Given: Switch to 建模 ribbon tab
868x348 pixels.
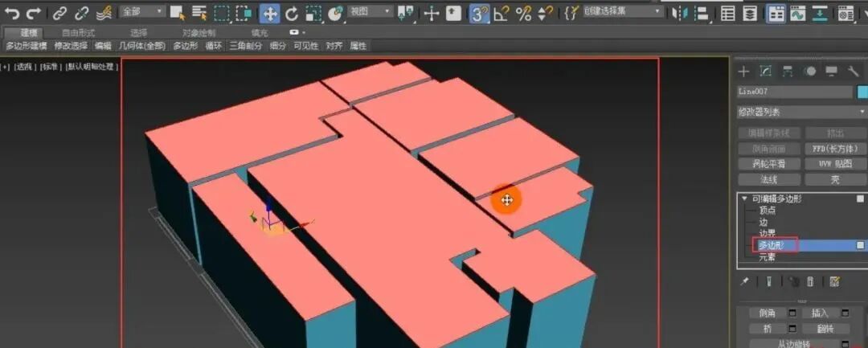Looking at the screenshot, I should click(30, 33).
